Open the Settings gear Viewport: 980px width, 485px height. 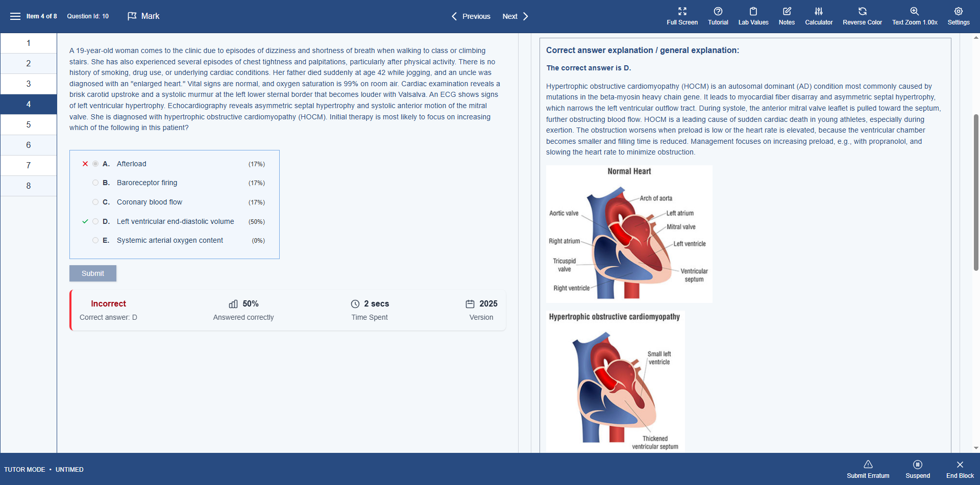[958, 15]
